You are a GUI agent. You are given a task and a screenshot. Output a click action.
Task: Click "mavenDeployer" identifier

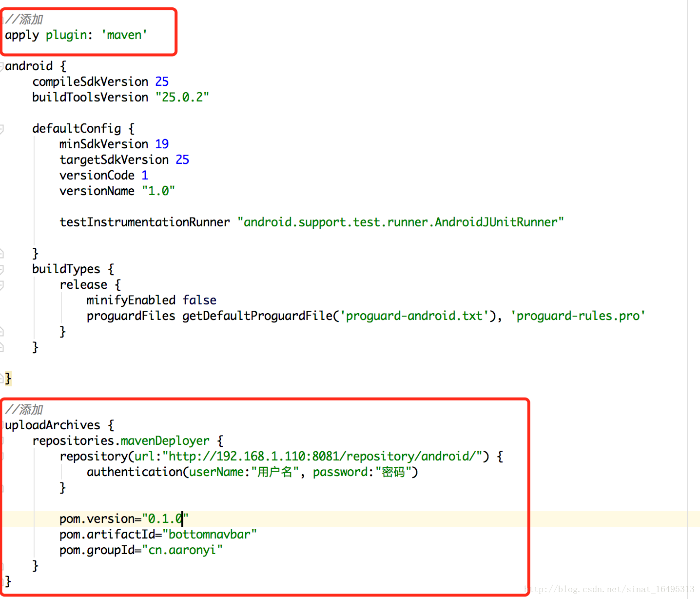(165, 441)
